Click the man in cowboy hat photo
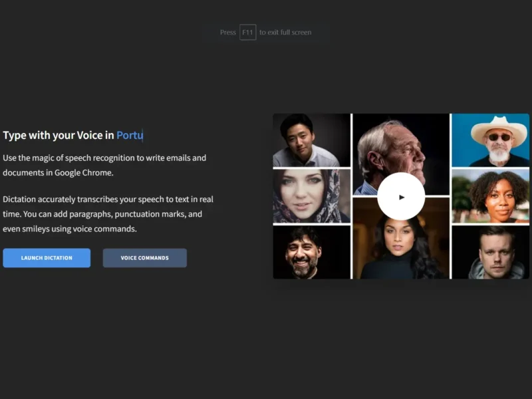 coord(491,140)
